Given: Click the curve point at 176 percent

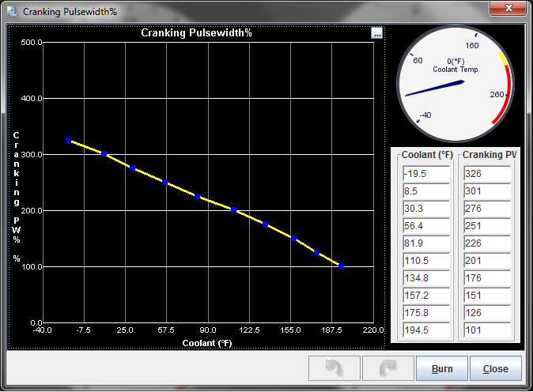Looking at the screenshot, I should point(265,224).
